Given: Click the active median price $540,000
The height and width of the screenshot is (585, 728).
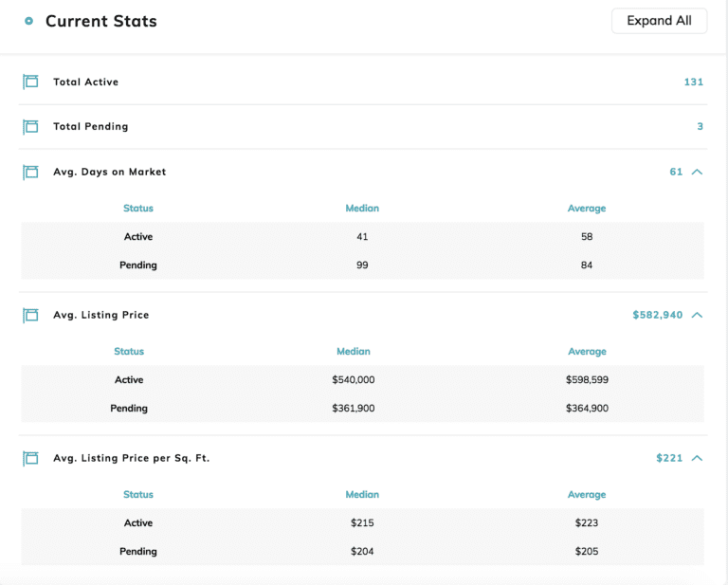Looking at the screenshot, I should point(354,380).
